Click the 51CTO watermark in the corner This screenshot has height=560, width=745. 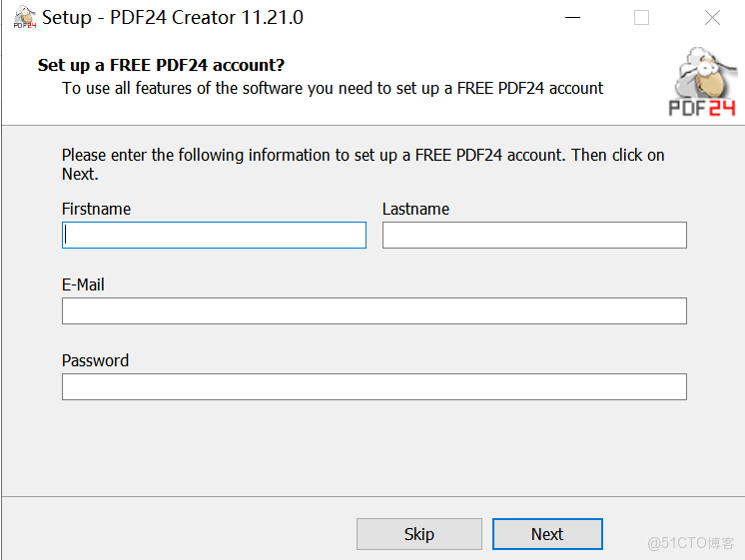(x=691, y=543)
